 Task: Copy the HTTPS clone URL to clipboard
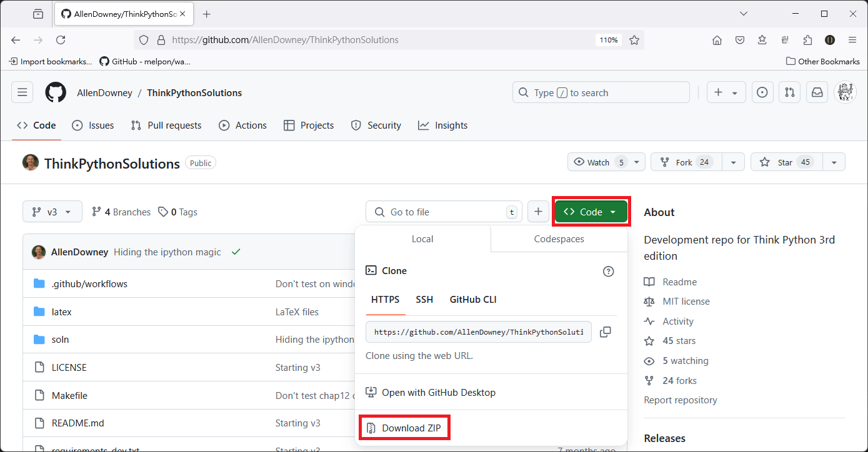coord(605,332)
